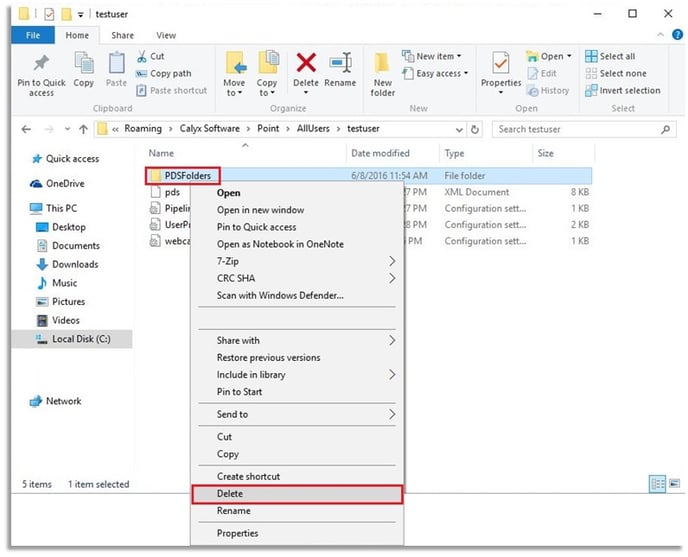Expand the Include in library submenu
The image size is (688, 557).
(x=392, y=374)
